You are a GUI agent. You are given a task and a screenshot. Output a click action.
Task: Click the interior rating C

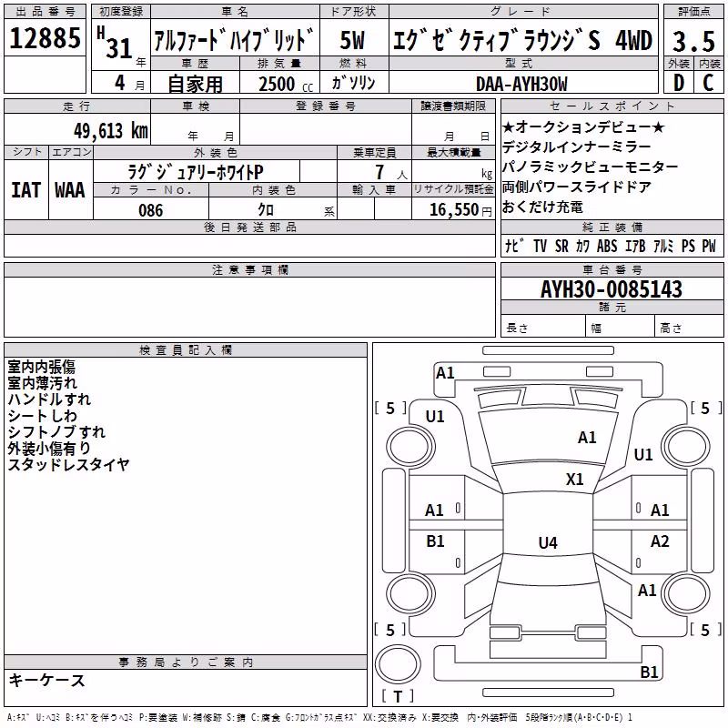click(x=708, y=83)
